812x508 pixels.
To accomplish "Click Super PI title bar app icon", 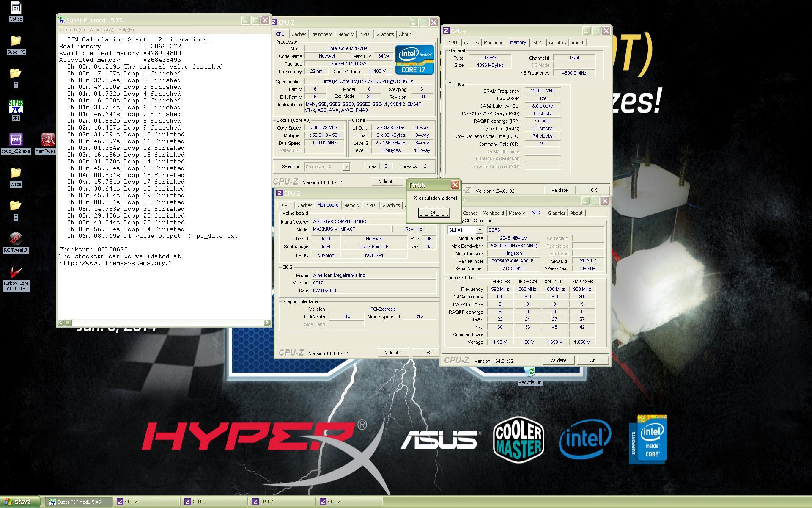I will [62, 20].
